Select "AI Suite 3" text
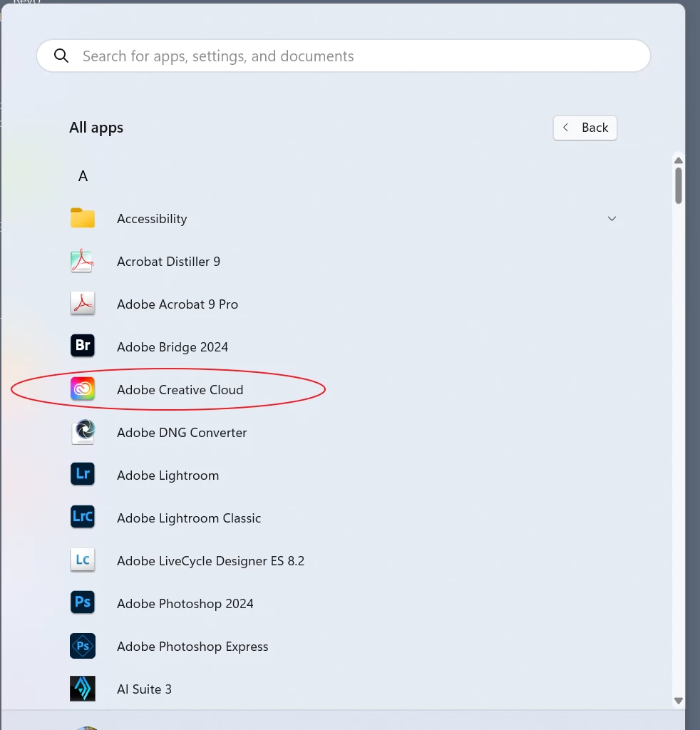700x730 pixels. pos(144,689)
